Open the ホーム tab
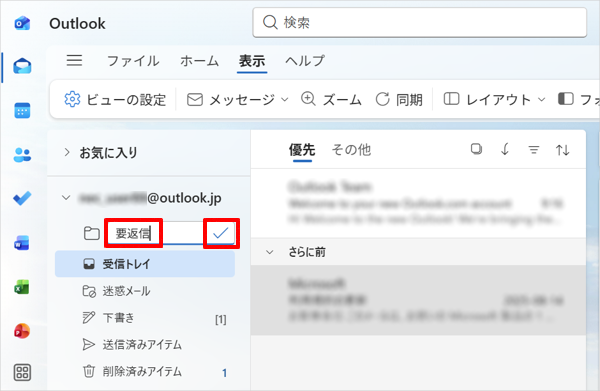 click(199, 61)
